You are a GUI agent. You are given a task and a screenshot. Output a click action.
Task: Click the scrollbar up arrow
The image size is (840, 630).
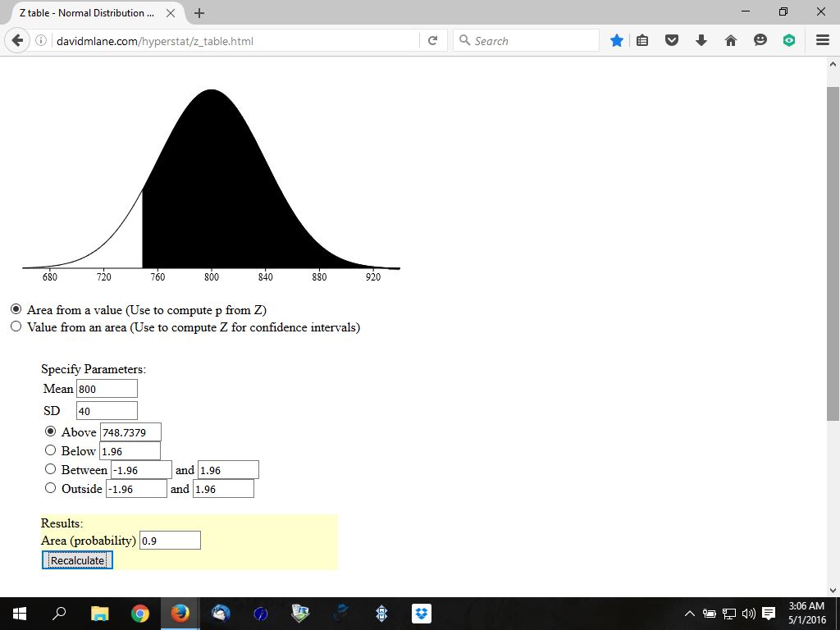pyautogui.click(x=833, y=64)
